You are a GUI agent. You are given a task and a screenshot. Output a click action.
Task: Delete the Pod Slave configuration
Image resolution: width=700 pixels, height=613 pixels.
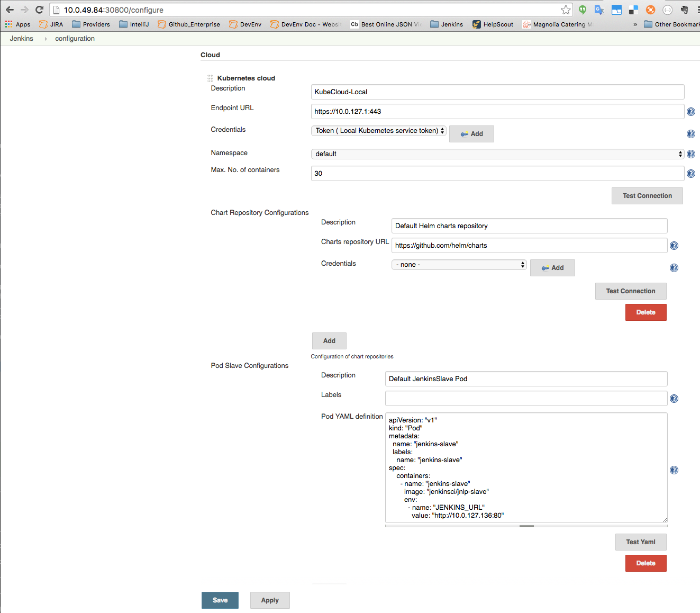[x=646, y=563]
